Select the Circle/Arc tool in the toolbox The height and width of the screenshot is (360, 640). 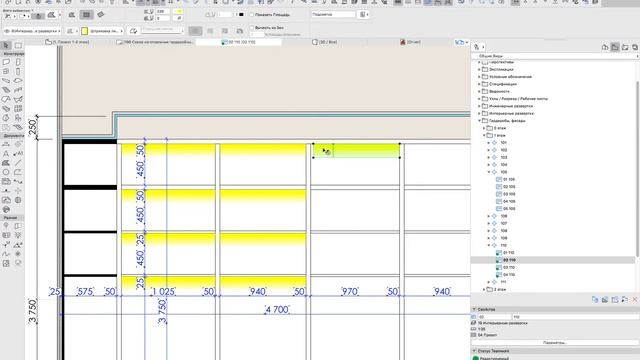coord(6,172)
